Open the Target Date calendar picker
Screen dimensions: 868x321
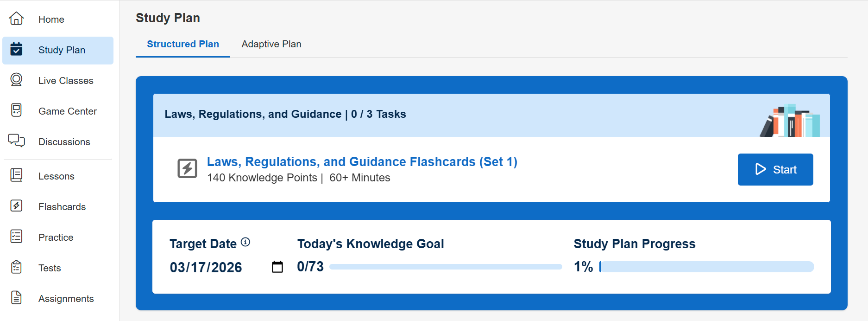pos(277,267)
